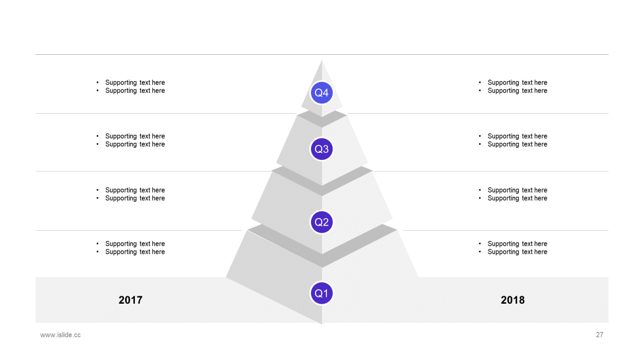
Task: Select the Q1 circle at pyramid base
Action: coord(321,293)
